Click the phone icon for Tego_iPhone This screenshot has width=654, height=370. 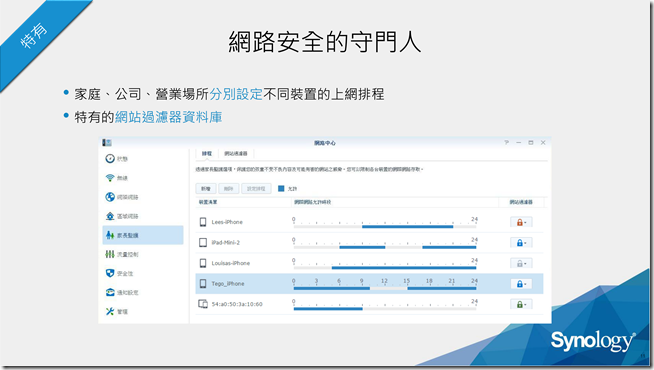[x=203, y=284]
